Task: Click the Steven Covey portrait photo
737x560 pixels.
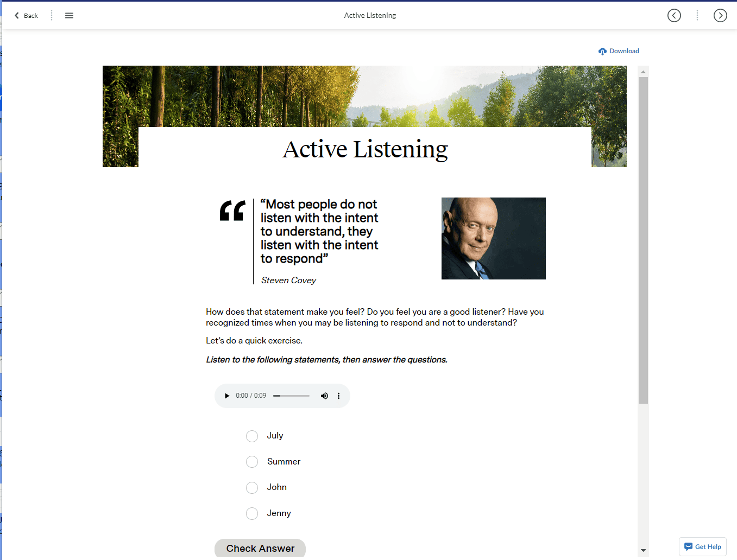Action: click(x=494, y=238)
